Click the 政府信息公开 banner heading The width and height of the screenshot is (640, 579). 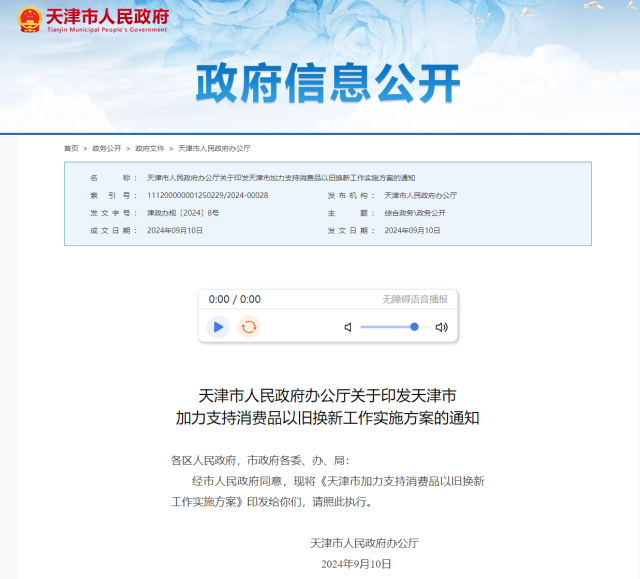328,83
